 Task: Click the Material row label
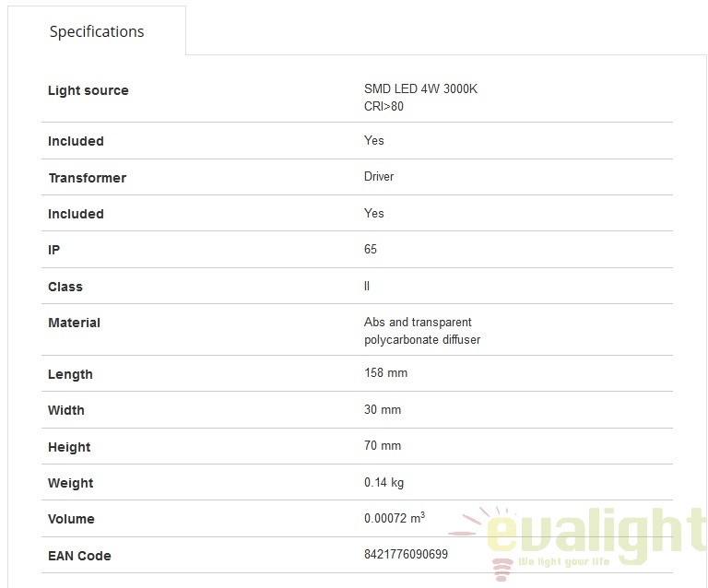74,323
